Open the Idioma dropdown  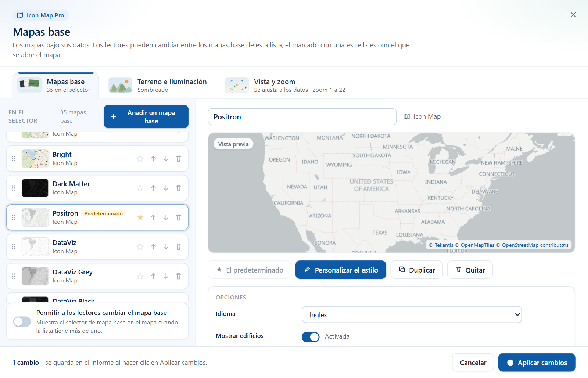pyautogui.click(x=412, y=314)
